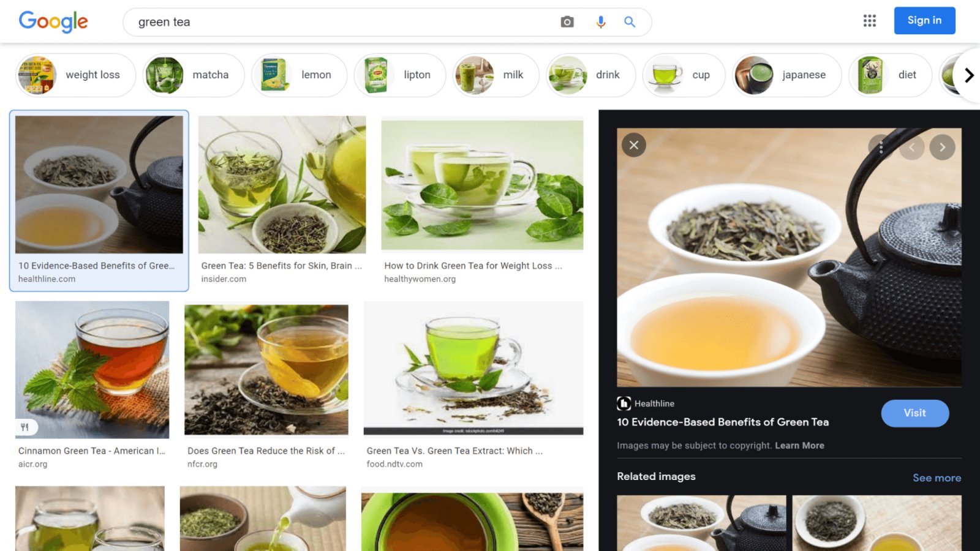Click the nfcr.org source text

202,464
